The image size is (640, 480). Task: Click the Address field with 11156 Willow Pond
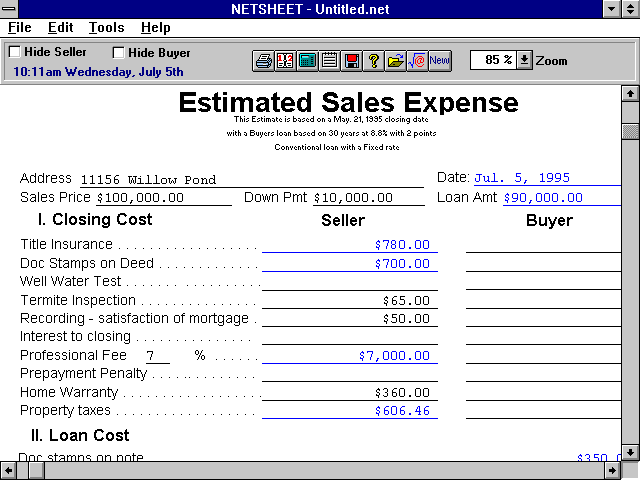tap(250, 180)
